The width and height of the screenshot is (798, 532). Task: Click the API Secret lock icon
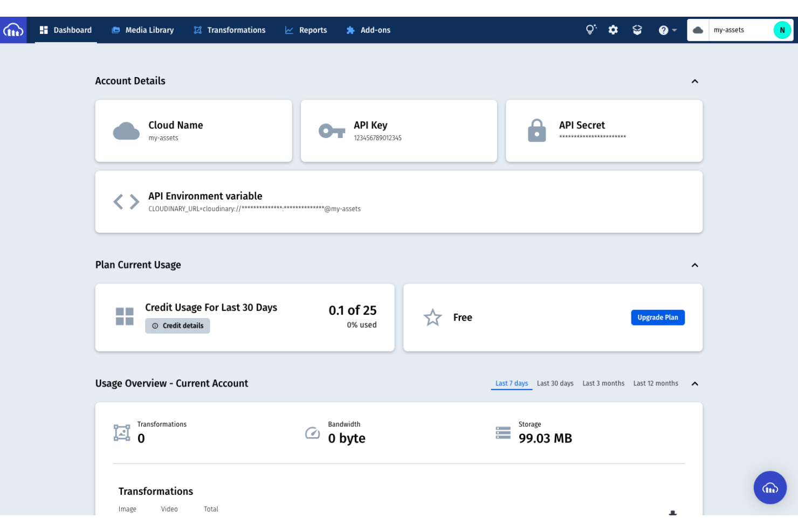coord(536,130)
